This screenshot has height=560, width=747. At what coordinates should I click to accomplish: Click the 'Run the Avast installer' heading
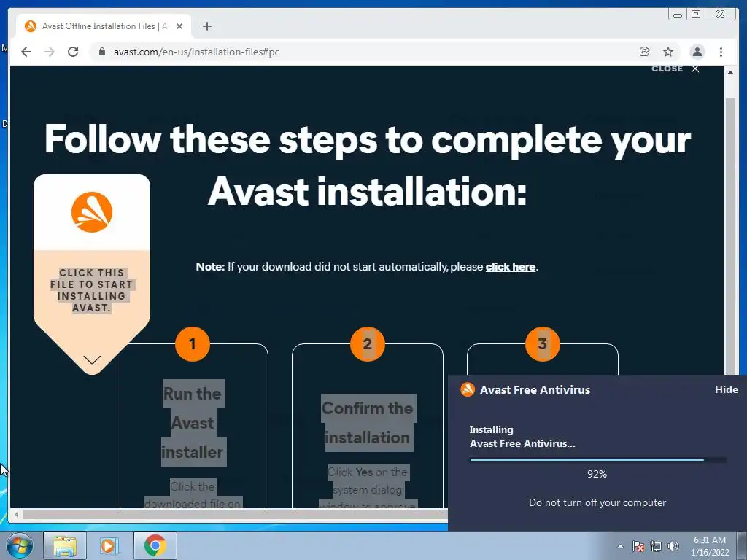click(193, 423)
